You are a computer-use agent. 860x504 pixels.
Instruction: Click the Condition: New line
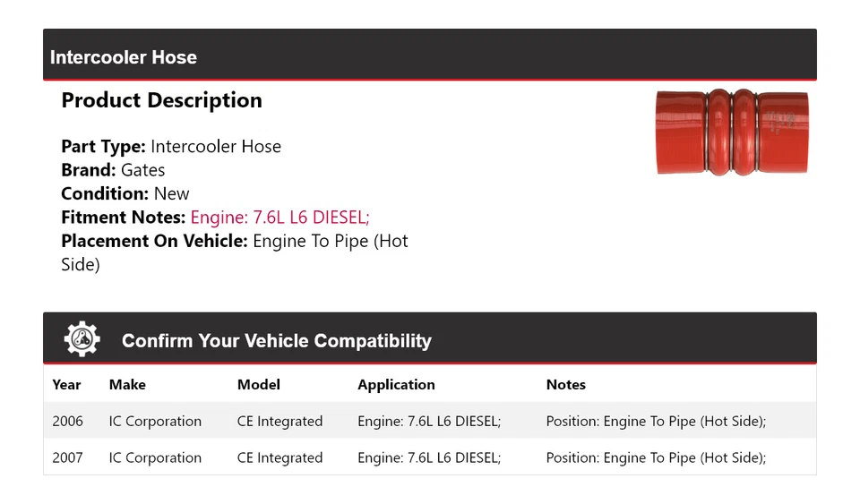coord(125,193)
